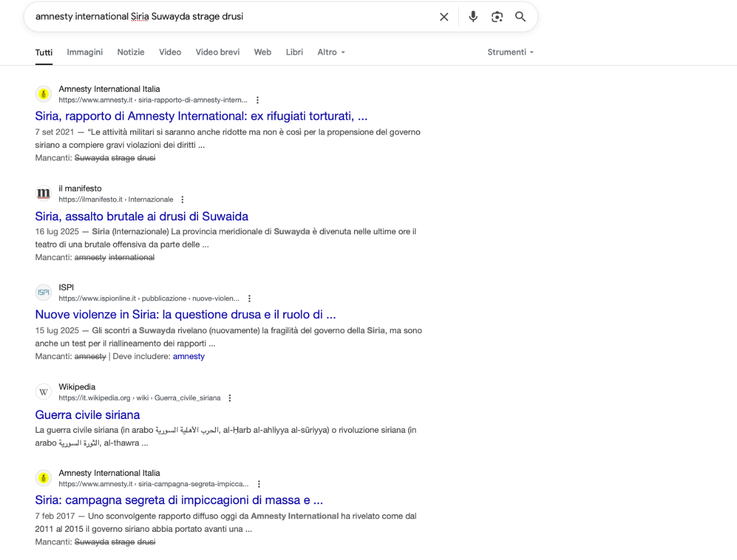
Task: Click the ISPI site favicon
Action: tap(44, 292)
